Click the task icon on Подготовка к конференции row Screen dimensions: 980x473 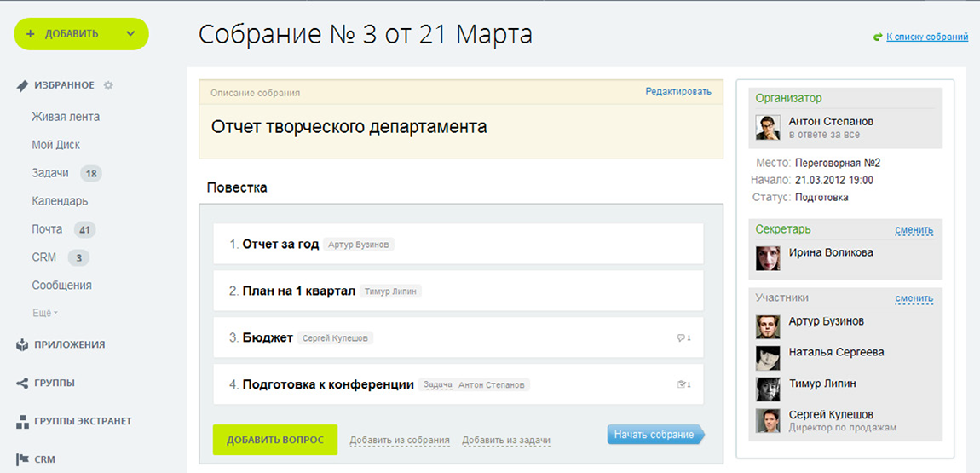(681, 384)
